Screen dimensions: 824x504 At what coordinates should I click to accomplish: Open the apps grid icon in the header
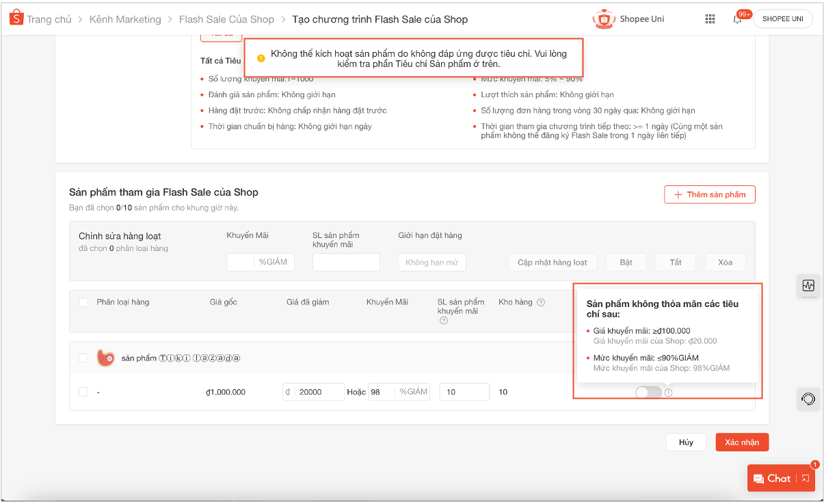710,19
